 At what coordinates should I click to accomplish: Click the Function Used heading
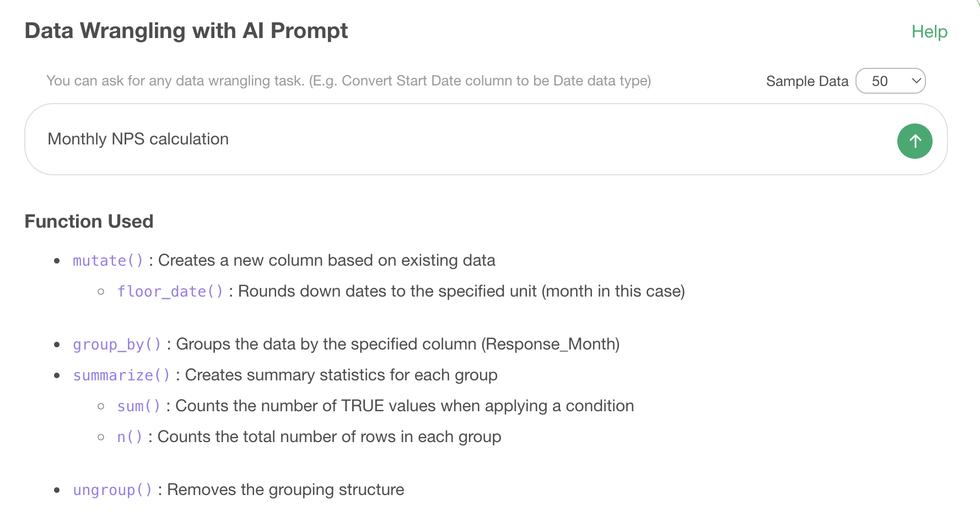pyautogui.click(x=89, y=222)
